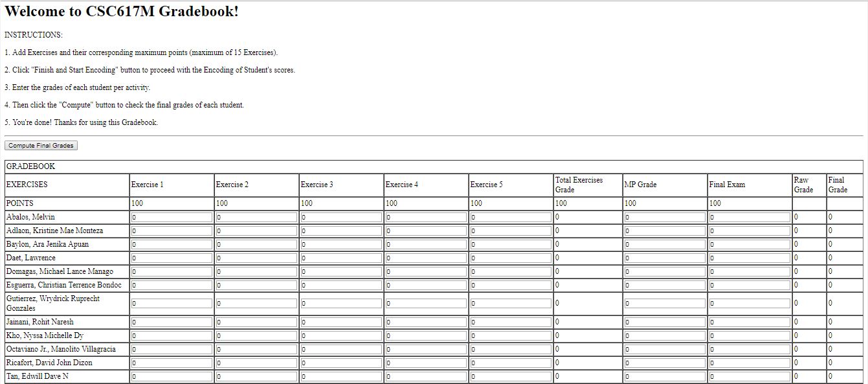Select MP Grade field for Adlaon, Kristine Mae Monteza
This screenshot has width=868, height=384.
[x=665, y=231]
